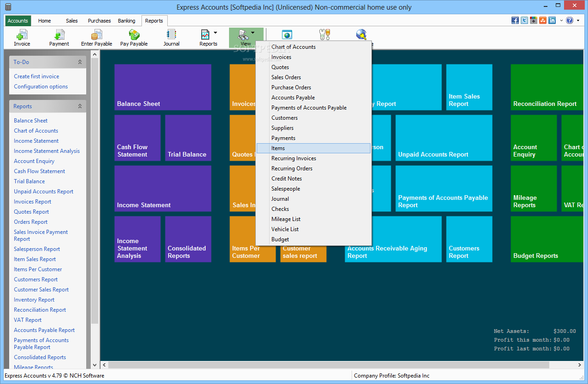Click the Pay Payable toolbar icon

[134, 35]
